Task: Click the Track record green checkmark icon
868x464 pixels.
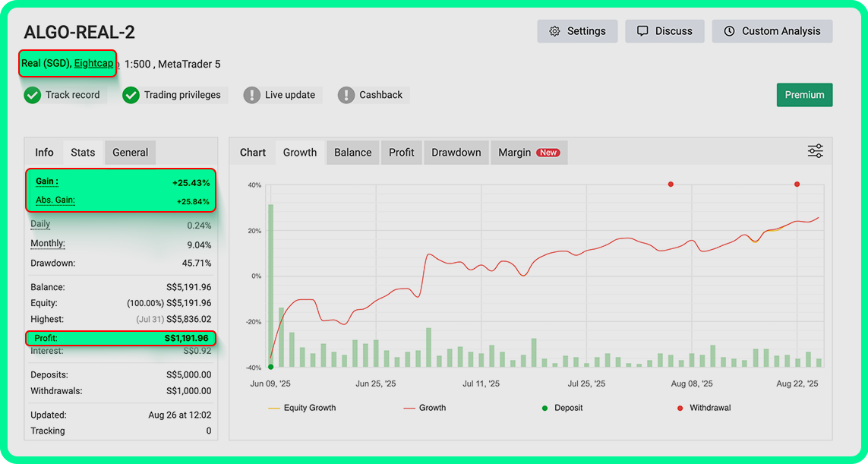Action: [32, 95]
